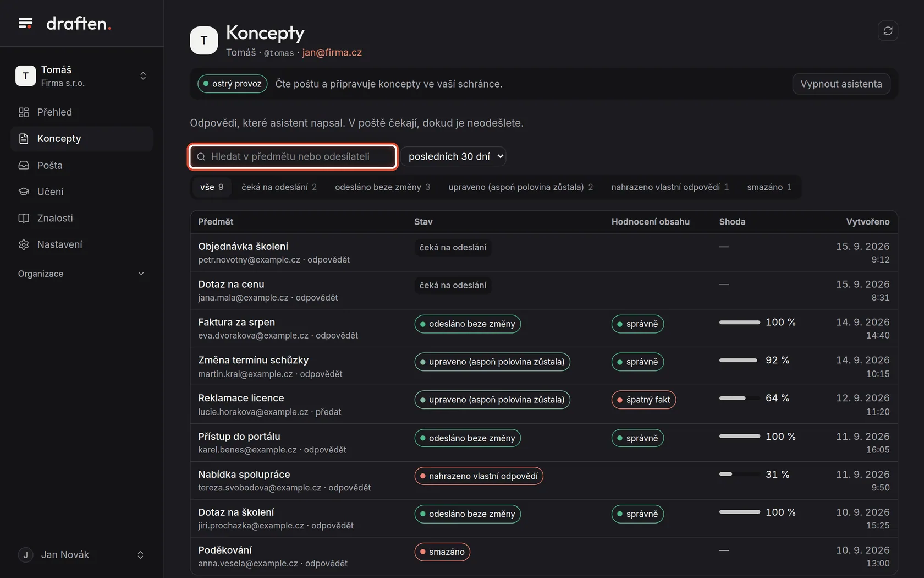
Task: Click the Vypnout asistenta button
Action: [x=841, y=84]
